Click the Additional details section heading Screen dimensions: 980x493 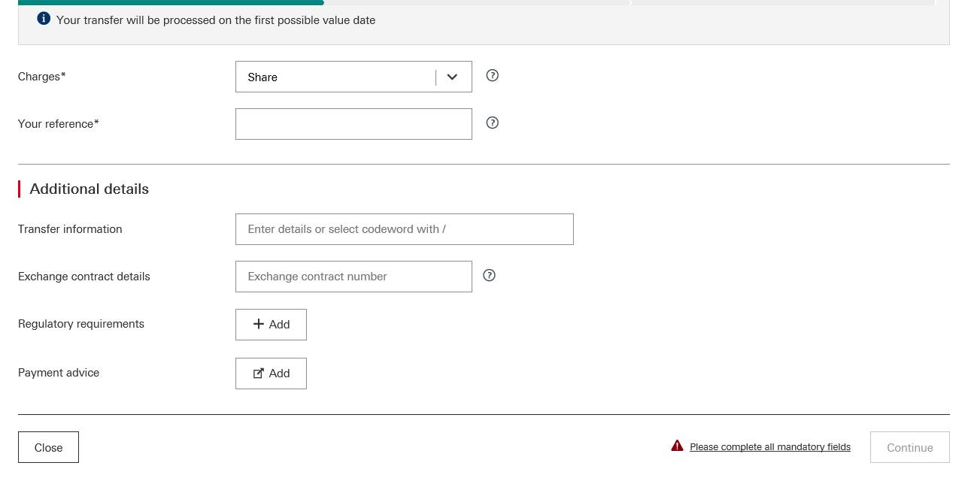point(89,189)
